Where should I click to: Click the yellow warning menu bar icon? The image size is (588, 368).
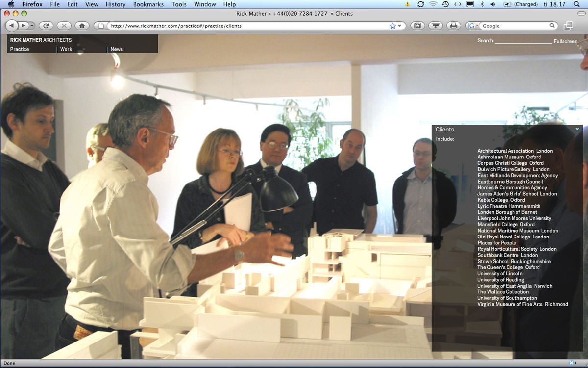click(x=408, y=4)
